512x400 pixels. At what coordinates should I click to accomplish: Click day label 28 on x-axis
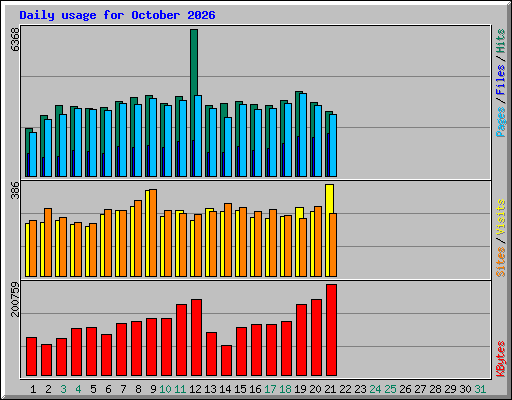click(x=435, y=389)
